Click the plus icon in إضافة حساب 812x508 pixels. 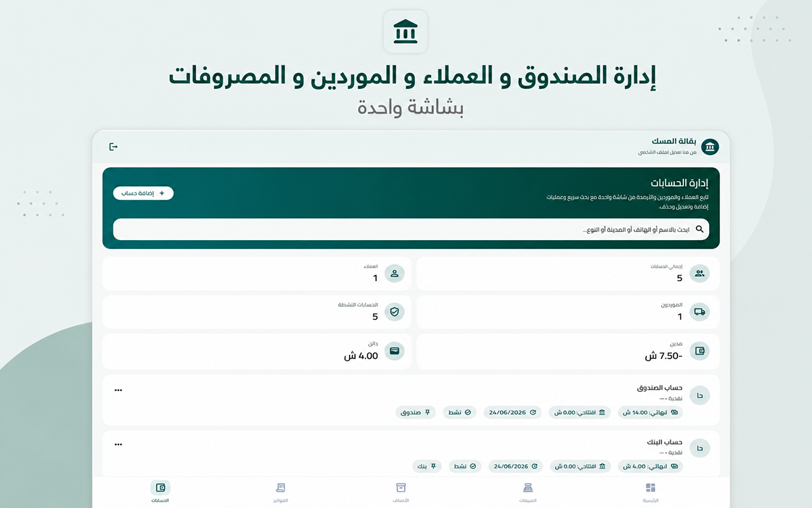coord(162,193)
